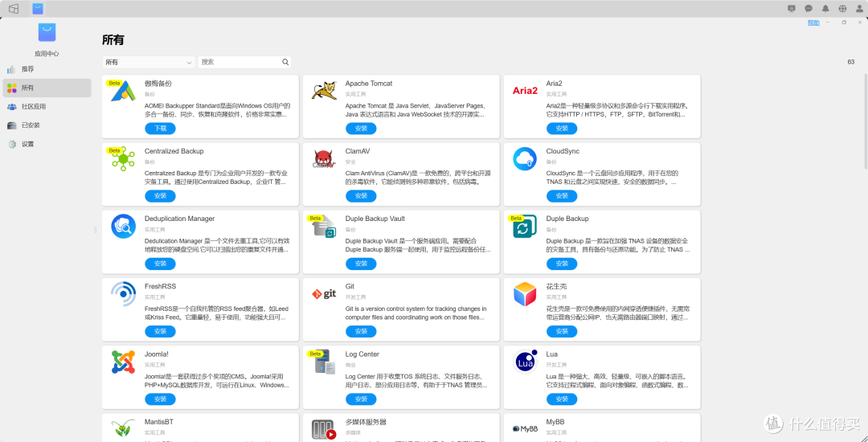Click the Apache Tomcat cat icon
This screenshot has height=442, width=868.
324,90
